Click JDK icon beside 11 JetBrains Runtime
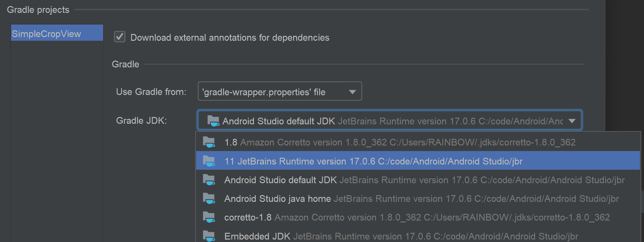This screenshot has height=242, width=644. point(209,161)
